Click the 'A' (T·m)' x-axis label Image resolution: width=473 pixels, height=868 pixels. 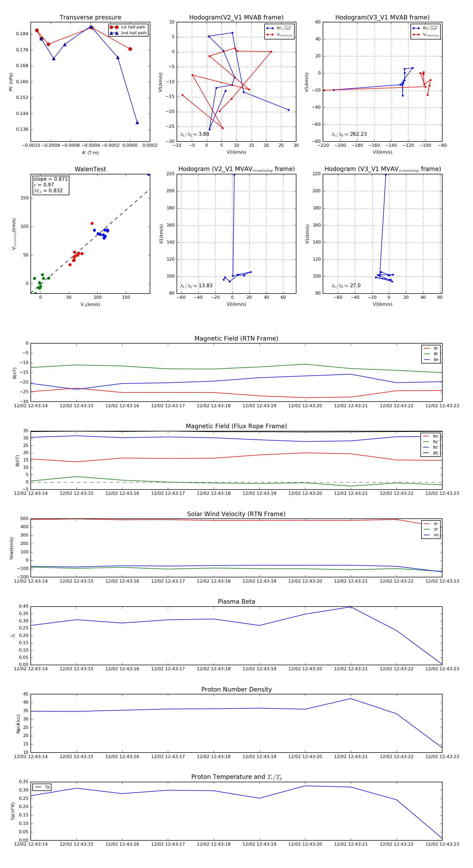[90, 153]
